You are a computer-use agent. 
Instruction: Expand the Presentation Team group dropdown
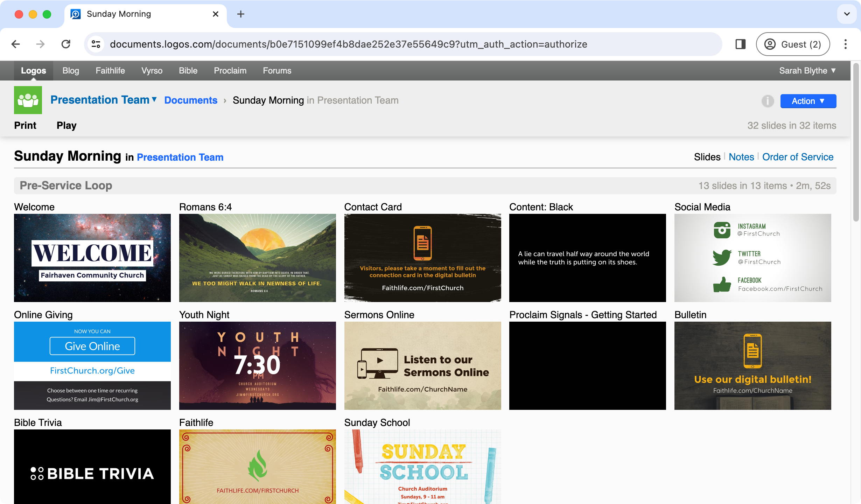click(x=154, y=100)
